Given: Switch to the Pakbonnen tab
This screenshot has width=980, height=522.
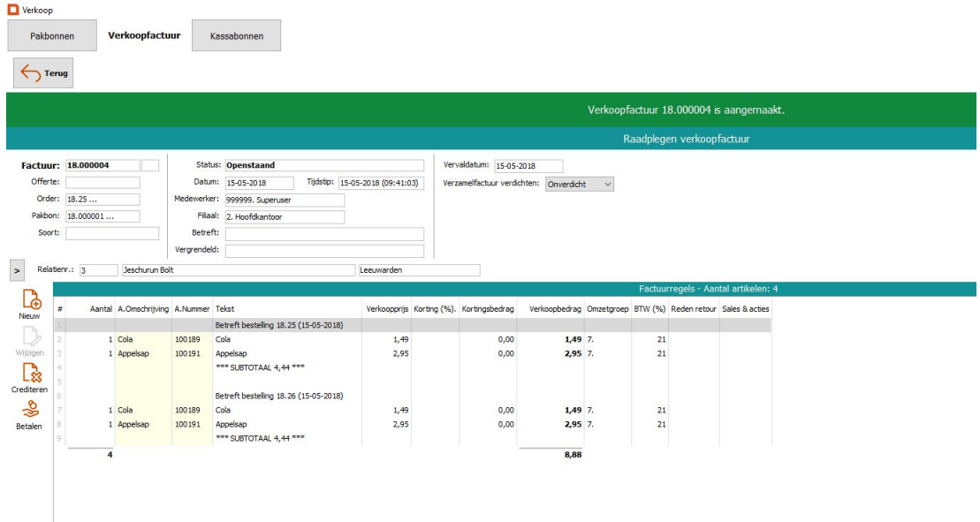Looking at the screenshot, I should pos(51,36).
